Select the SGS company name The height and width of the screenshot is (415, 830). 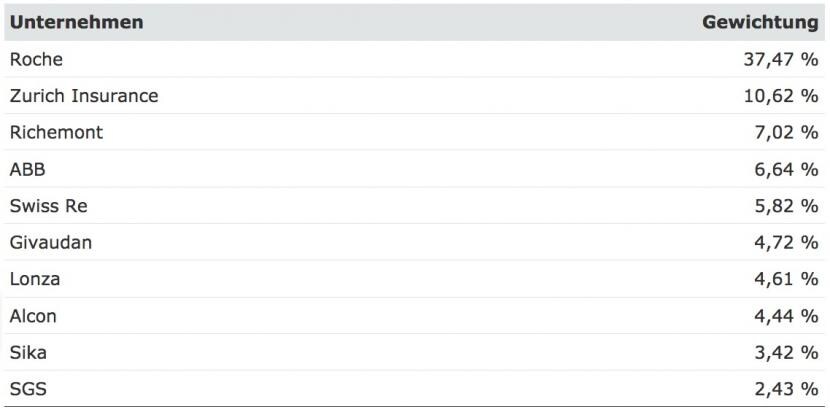coord(28,390)
